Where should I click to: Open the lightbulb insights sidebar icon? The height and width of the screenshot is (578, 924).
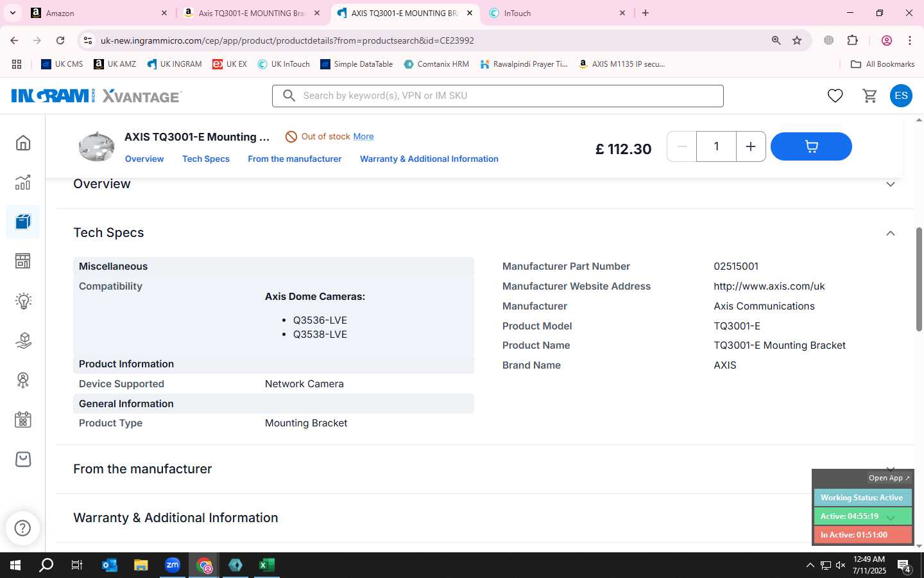pos(23,301)
